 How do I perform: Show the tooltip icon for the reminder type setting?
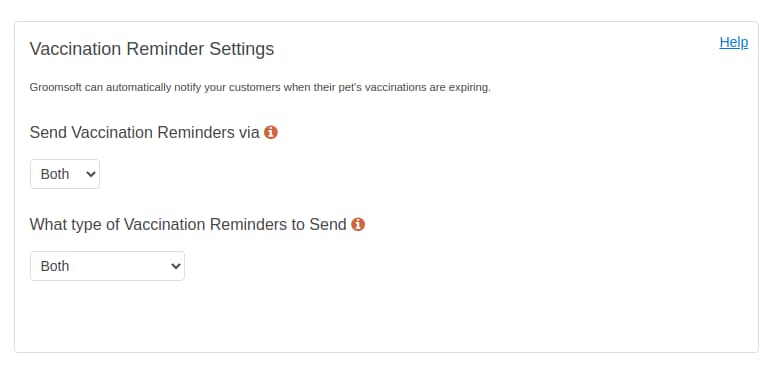coord(358,225)
